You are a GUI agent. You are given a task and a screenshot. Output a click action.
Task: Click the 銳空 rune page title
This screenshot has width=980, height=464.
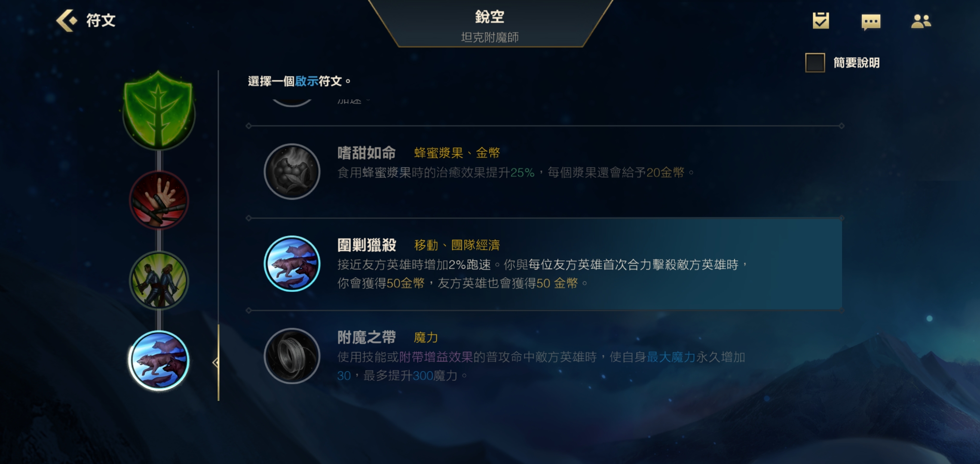coord(490,17)
